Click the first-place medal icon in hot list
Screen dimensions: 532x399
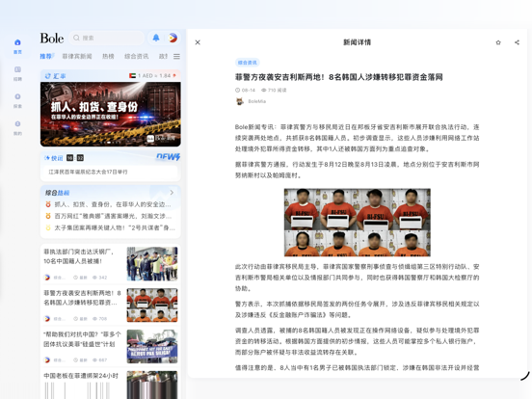click(48, 204)
